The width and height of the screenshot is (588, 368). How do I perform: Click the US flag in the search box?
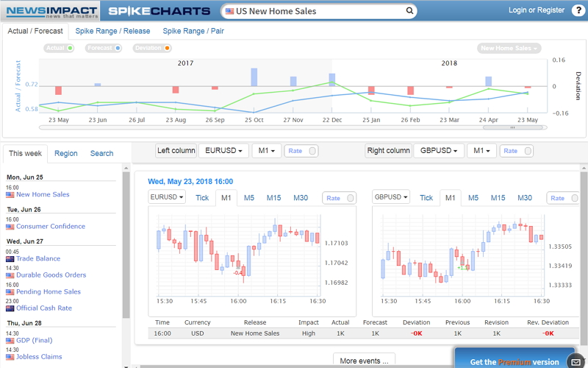229,11
